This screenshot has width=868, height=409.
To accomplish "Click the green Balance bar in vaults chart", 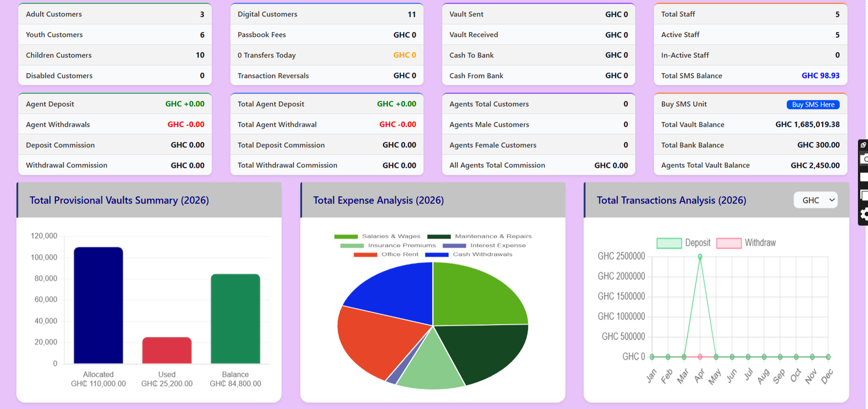I will (235, 319).
